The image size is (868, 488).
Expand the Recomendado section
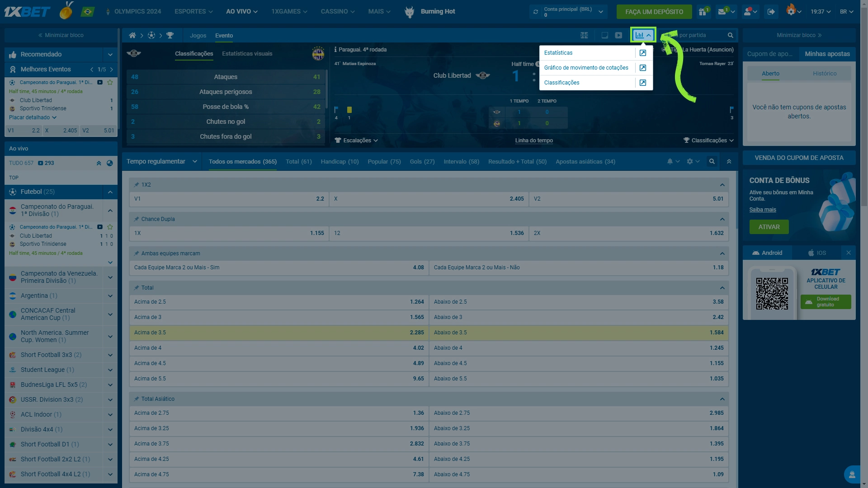coord(110,55)
